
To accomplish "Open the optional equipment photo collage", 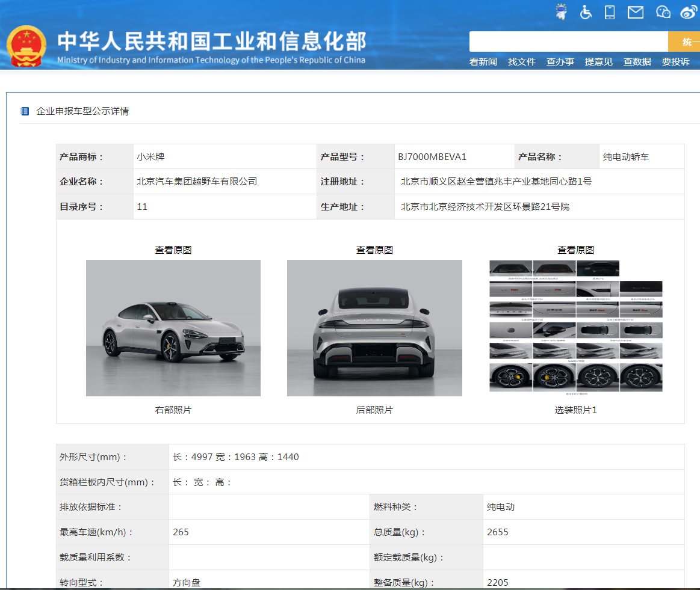I will [575, 327].
